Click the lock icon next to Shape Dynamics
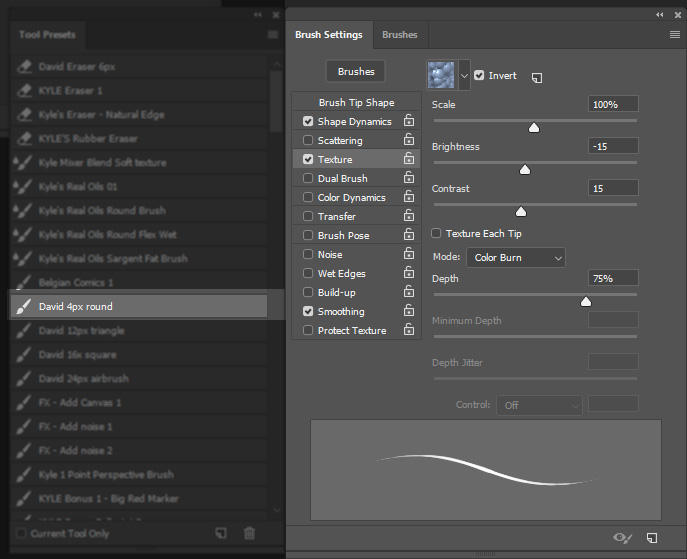This screenshot has width=687, height=559. (408, 121)
